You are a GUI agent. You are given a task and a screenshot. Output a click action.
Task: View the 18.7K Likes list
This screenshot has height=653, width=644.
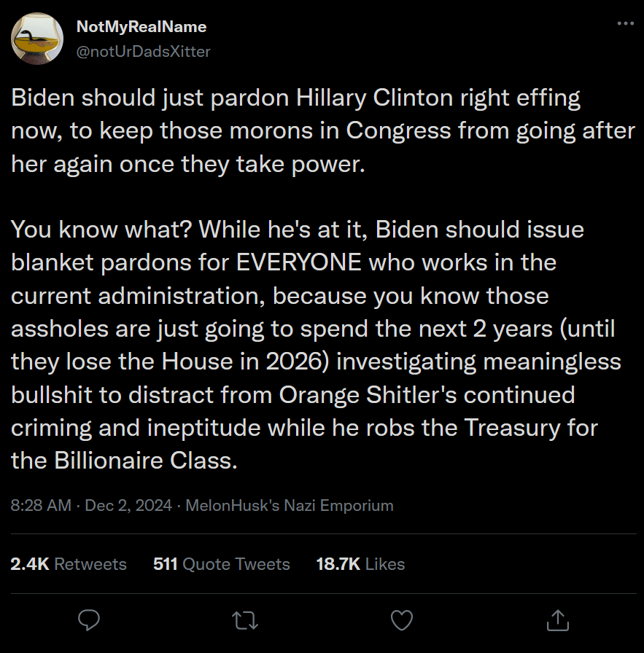pos(360,564)
